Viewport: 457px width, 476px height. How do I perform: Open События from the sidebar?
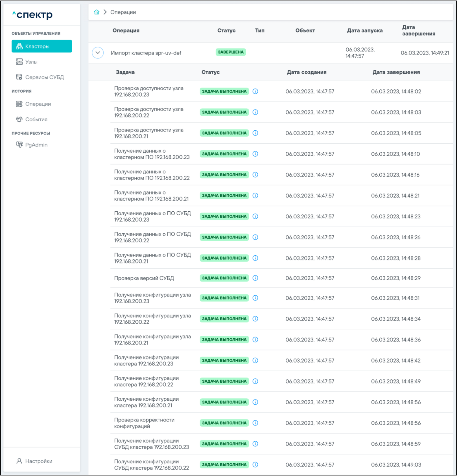tap(36, 120)
